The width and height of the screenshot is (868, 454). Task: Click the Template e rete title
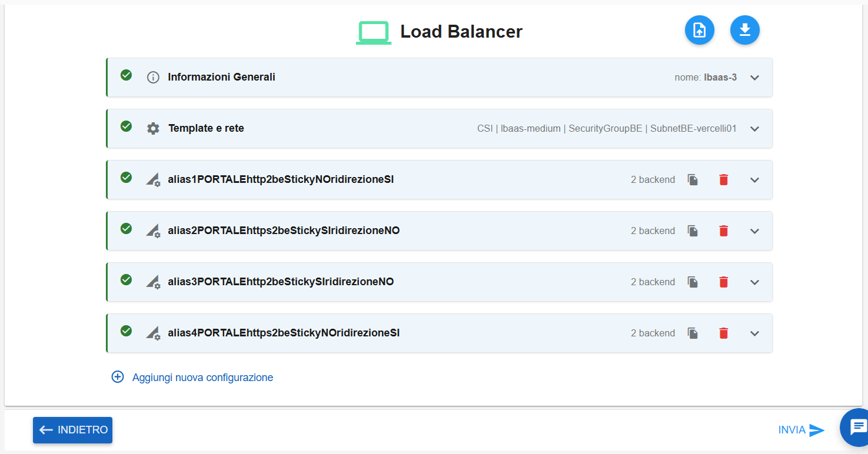206,128
